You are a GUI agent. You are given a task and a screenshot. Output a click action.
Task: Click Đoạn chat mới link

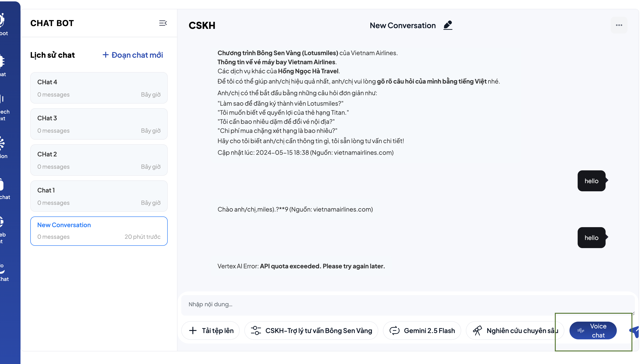[x=133, y=55]
